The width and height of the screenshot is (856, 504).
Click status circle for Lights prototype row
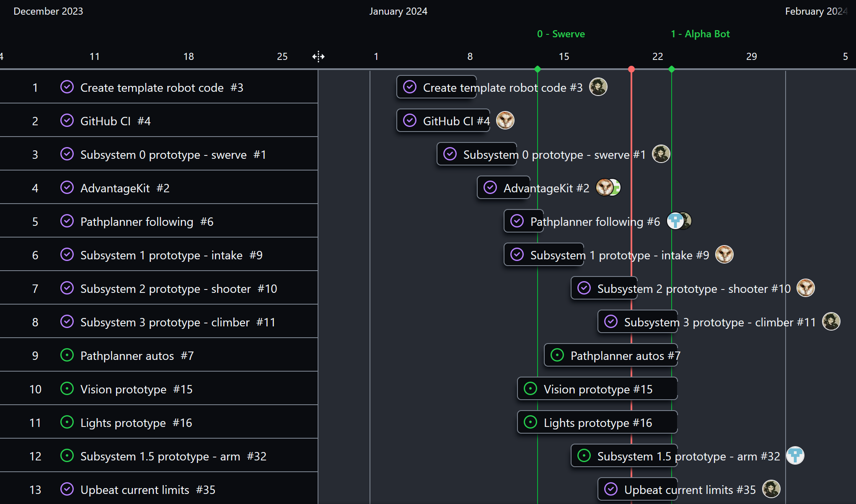click(x=67, y=422)
